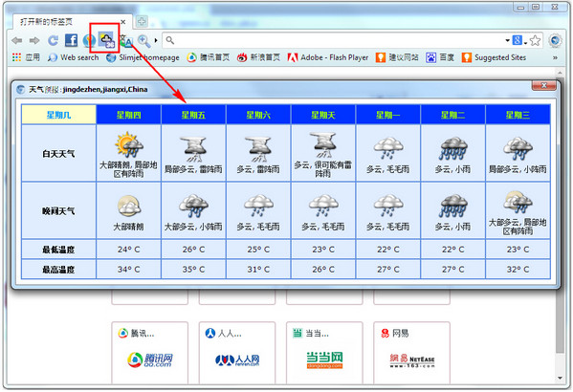573x392 pixels.
Task: Click the Facebook toolbar icon
Action: [71, 40]
